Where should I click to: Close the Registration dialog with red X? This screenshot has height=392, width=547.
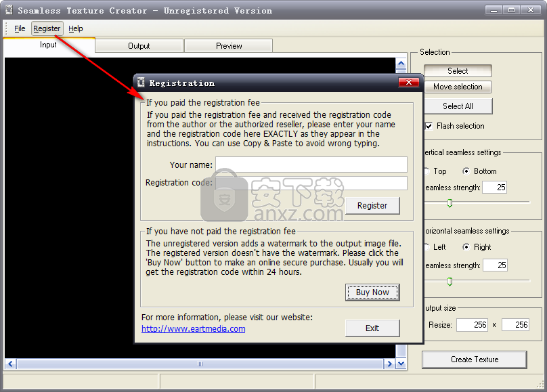coord(409,83)
